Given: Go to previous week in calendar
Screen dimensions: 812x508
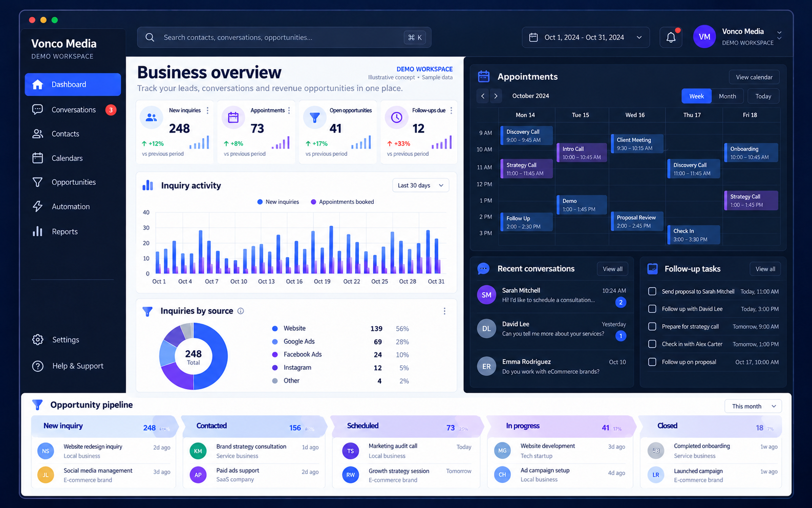Looking at the screenshot, I should pyautogui.click(x=483, y=96).
